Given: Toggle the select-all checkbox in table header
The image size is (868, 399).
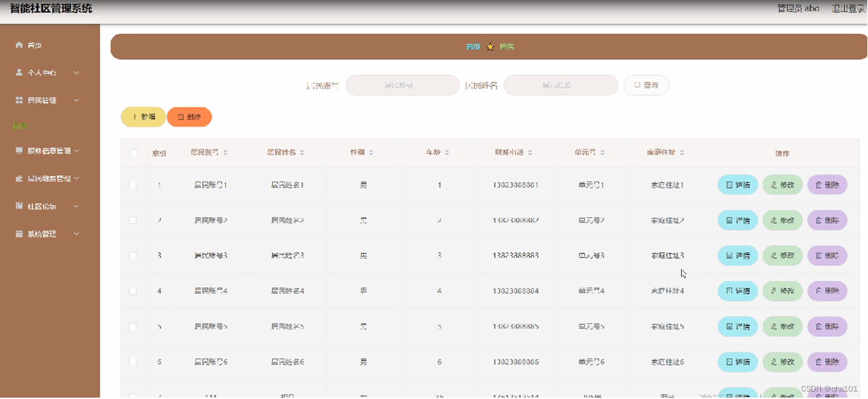Looking at the screenshot, I should (134, 153).
